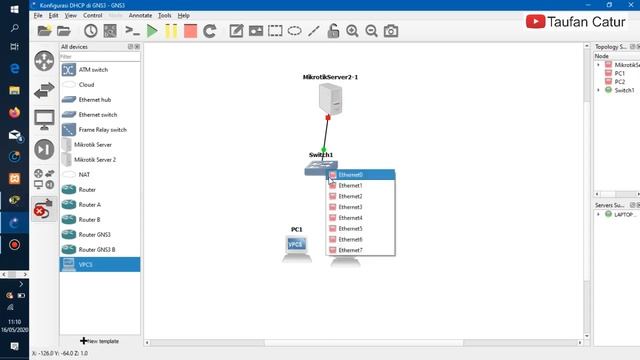Open Windows Start menu
Screen dimensions: 640x360
[14, 9]
